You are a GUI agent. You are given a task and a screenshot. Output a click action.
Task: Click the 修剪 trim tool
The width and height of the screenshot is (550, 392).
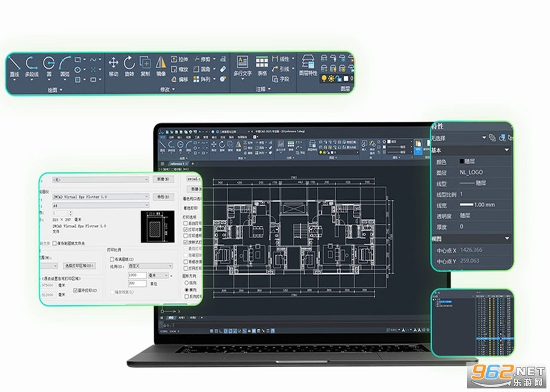202,59
